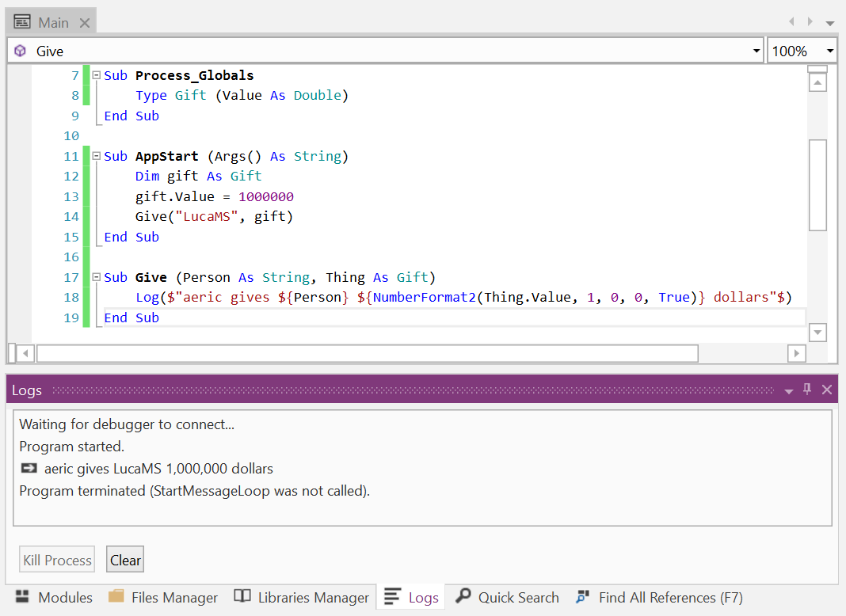Image resolution: width=846 pixels, height=616 pixels.
Task: Click the editor vertical scrollbar down arrow
Action: click(817, 333)
